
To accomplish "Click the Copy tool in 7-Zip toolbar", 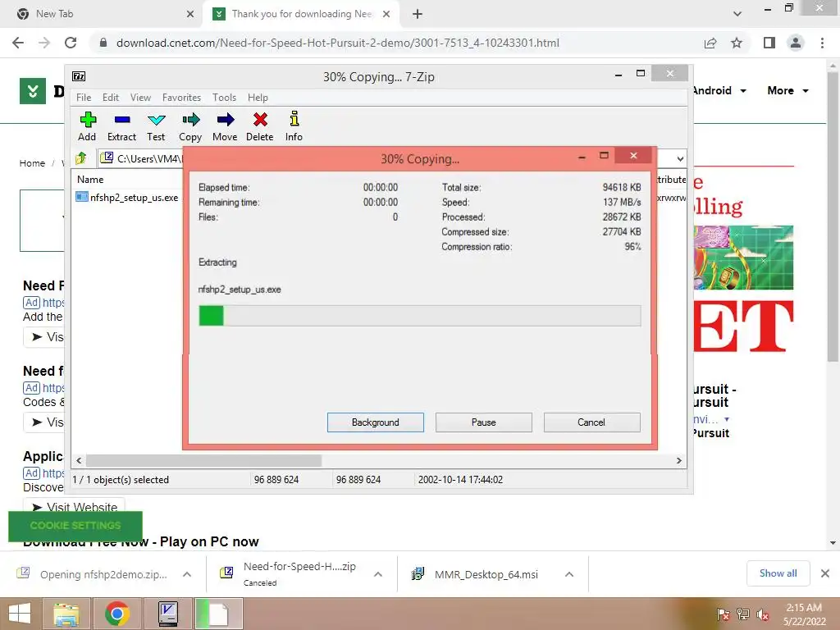I will 190,126.
